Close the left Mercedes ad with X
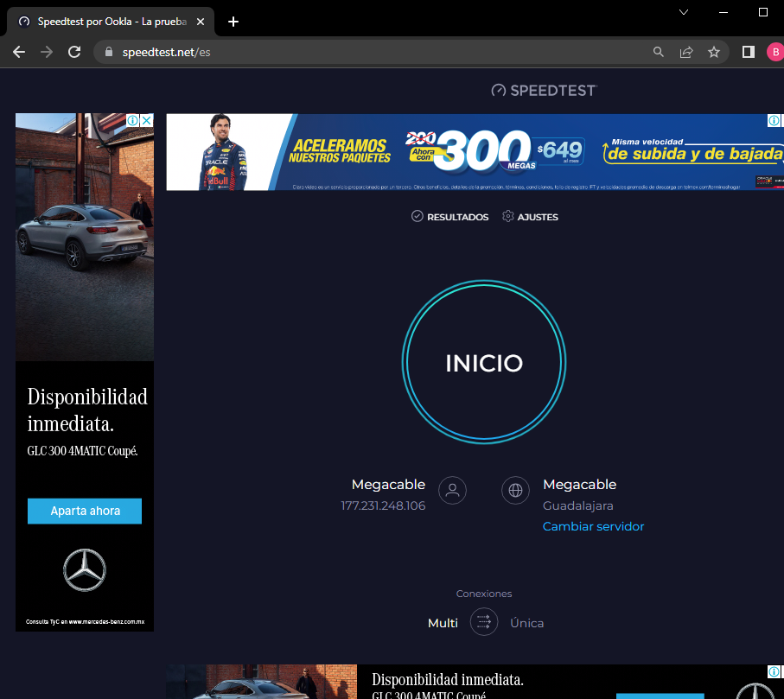The height and width of the screenshot is (699, 784). pos(146,120)
